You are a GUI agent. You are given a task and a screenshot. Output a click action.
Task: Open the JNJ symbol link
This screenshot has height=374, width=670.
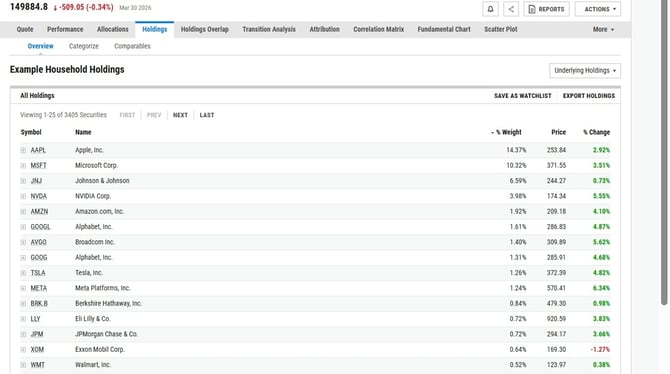tap(36, 181)
